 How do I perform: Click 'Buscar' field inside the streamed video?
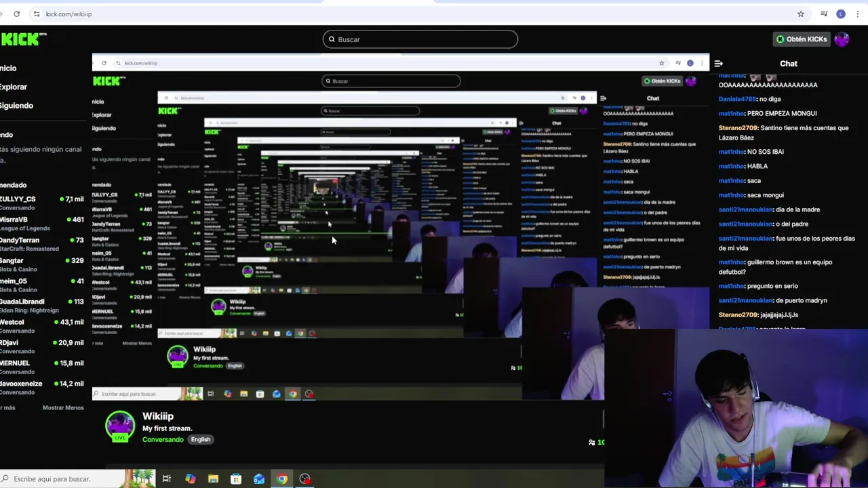[391, 81]
